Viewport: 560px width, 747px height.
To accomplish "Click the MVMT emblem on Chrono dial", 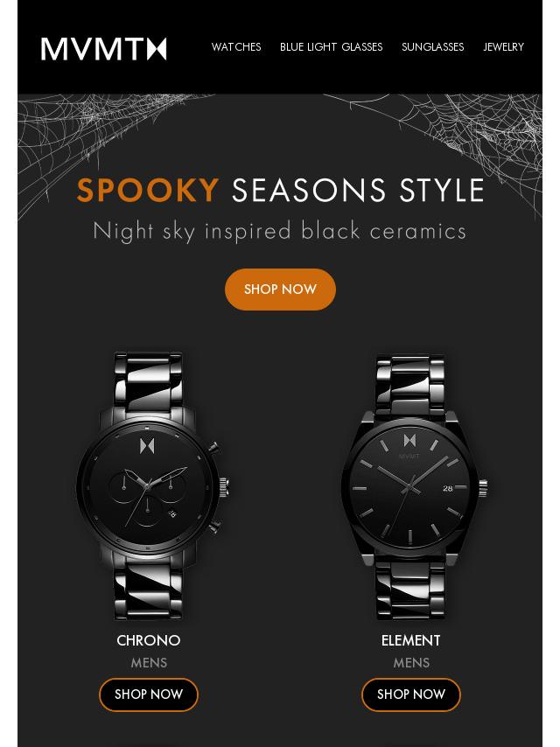I will [x=147, y=446].
